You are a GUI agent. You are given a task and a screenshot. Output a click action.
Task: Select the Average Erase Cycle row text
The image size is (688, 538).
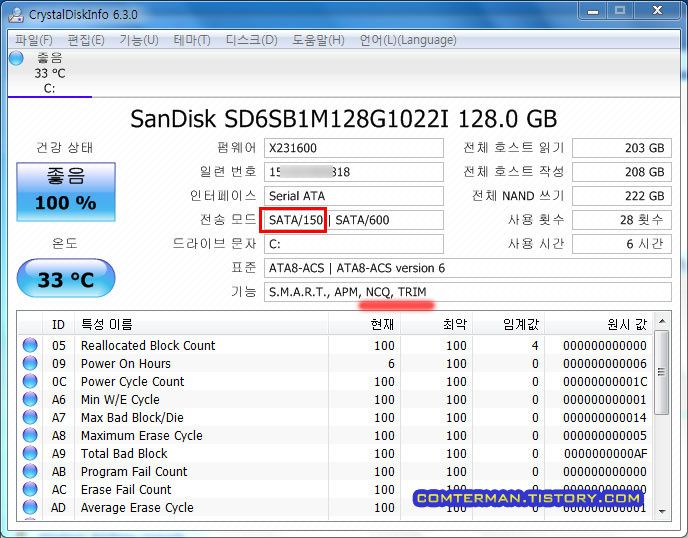[137, 508]
